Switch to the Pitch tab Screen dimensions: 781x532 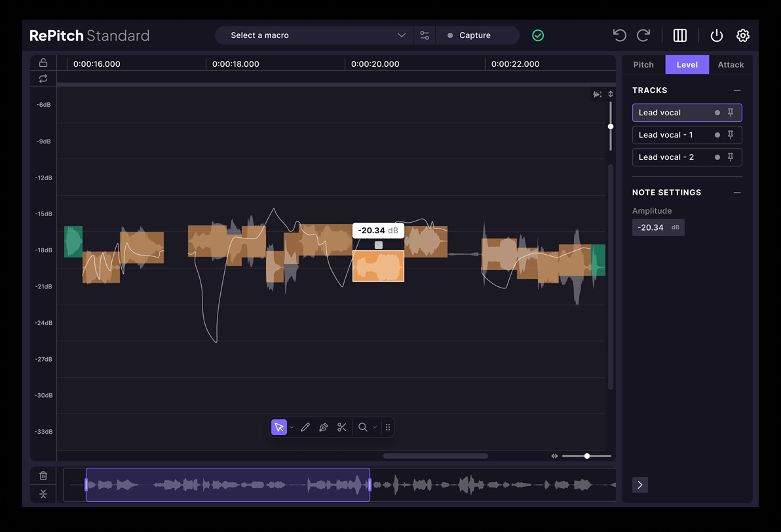tap(643, 65)
